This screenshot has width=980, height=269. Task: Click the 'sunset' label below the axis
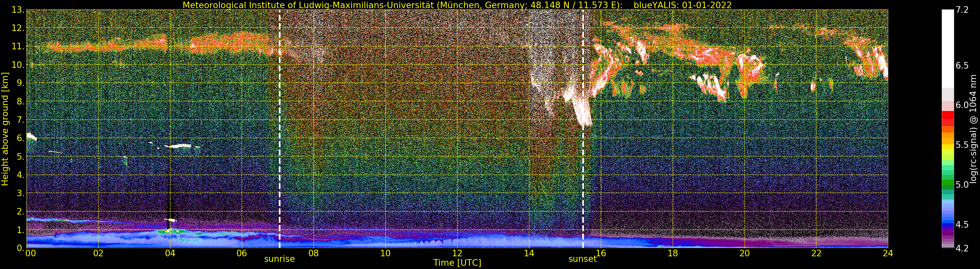click(583, 259)
